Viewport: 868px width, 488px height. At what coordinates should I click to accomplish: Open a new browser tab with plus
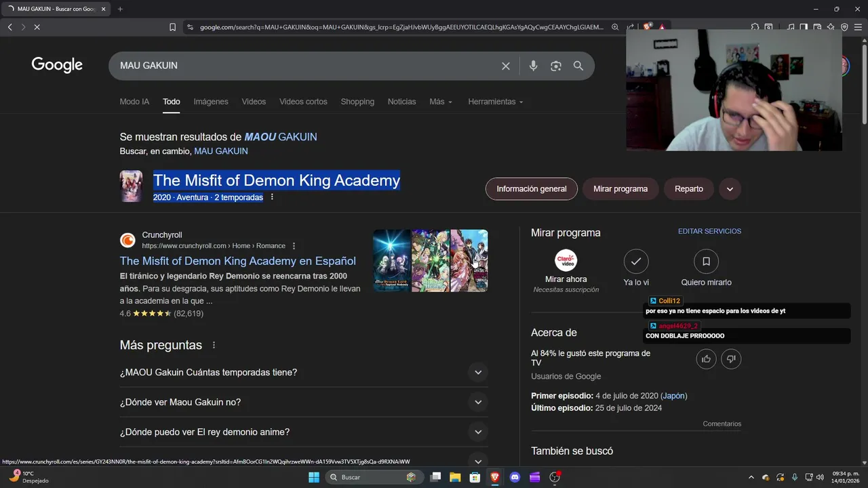tap(120, 9)
